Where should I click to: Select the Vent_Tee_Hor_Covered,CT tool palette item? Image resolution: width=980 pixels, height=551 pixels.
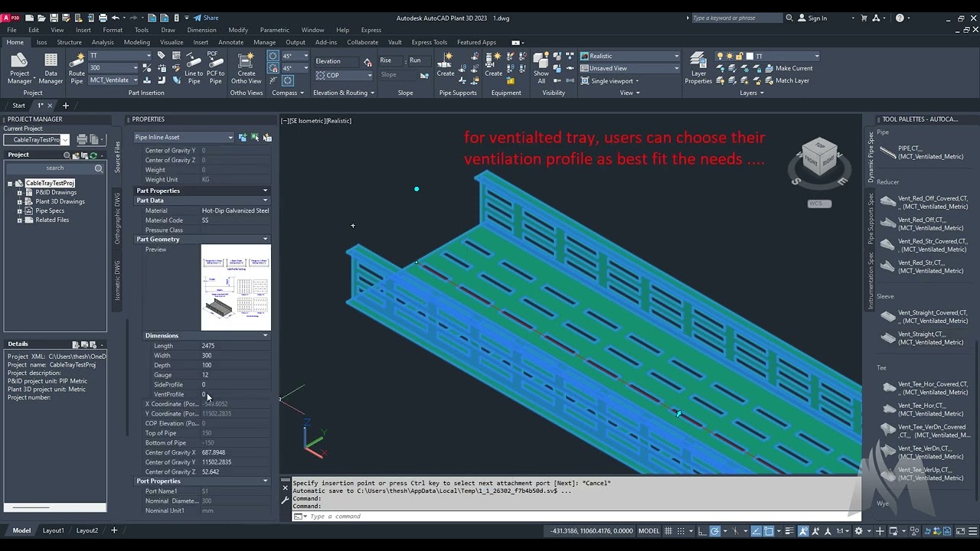coord(925,388)
